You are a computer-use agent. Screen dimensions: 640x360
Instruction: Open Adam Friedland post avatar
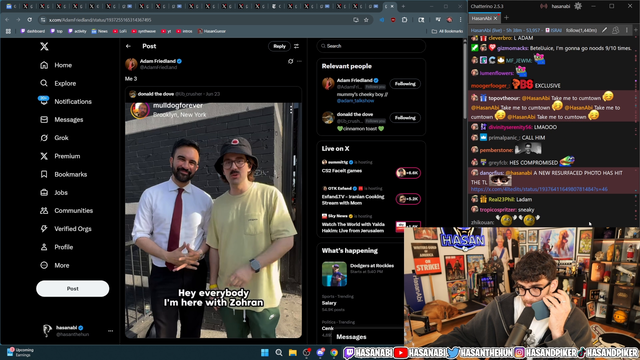pyautogui.click(x=131, y=64)
